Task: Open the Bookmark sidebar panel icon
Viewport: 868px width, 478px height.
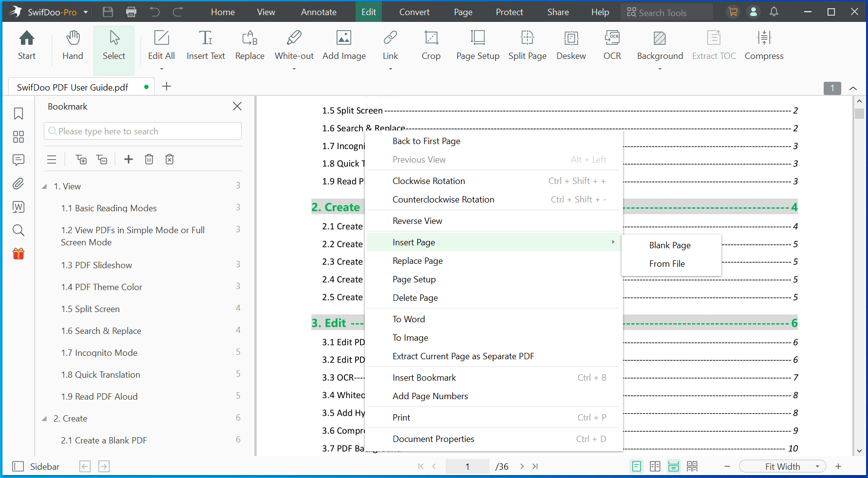Action: click(x=19, y=113)
